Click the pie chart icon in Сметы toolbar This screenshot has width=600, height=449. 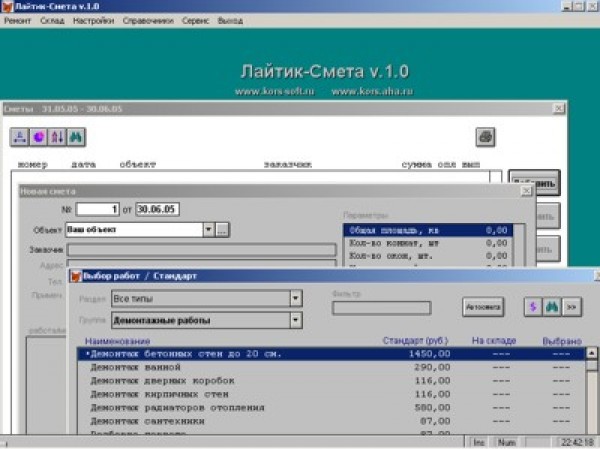click(x=38, y=136)
